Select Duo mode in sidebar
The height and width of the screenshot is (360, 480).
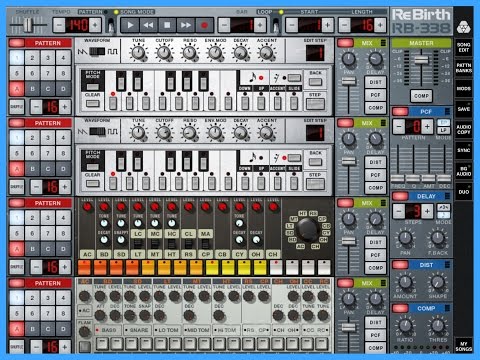pyautogui.click(x=464, y=192)
